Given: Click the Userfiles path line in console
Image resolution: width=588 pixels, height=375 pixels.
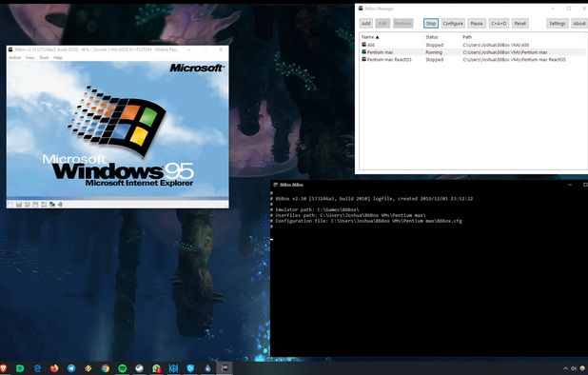Looking at the screenshot, I should click(x=350, y=215).
